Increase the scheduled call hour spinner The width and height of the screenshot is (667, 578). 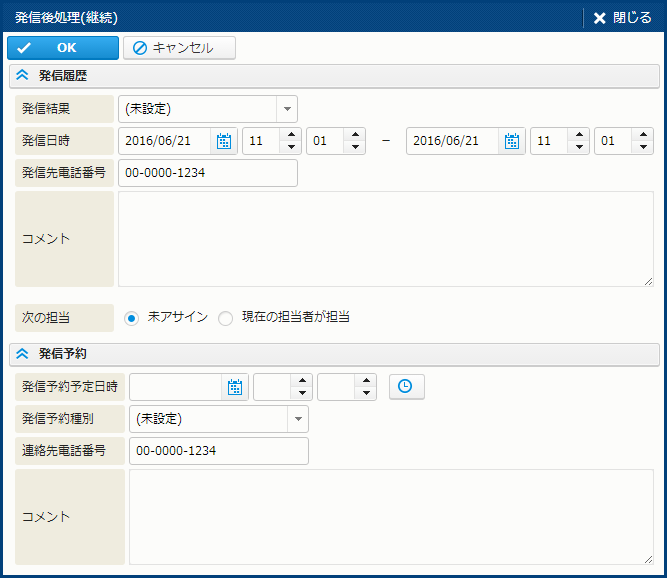[301, 381]
